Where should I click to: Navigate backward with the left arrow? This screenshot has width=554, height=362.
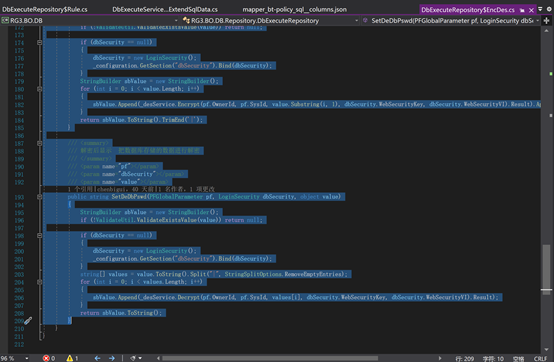(x=97, y=358)
